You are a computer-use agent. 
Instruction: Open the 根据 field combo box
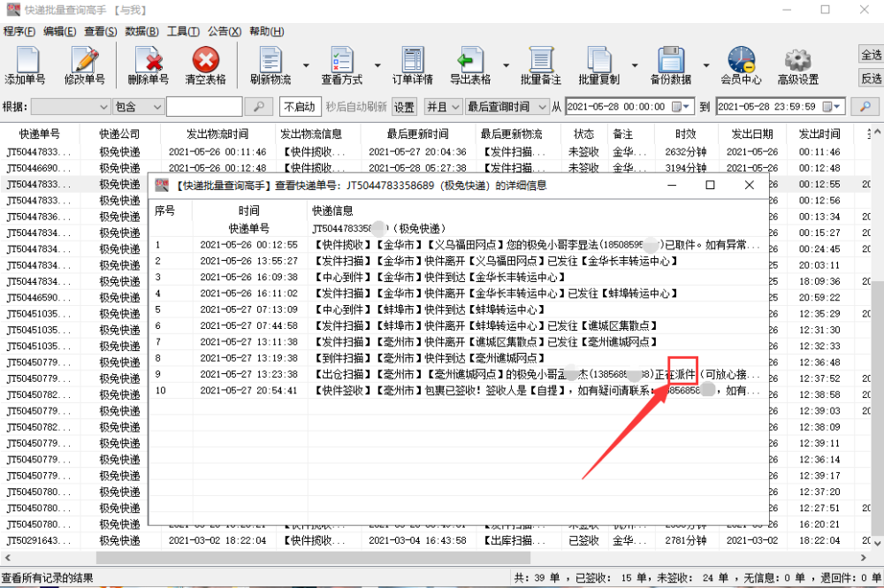pos(71,107)
